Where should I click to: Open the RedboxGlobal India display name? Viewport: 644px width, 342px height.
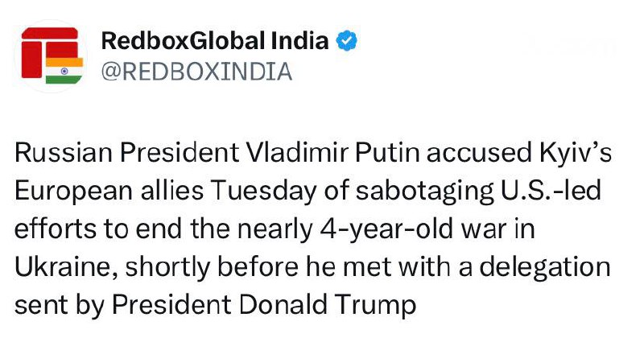[x=215, y=41]
